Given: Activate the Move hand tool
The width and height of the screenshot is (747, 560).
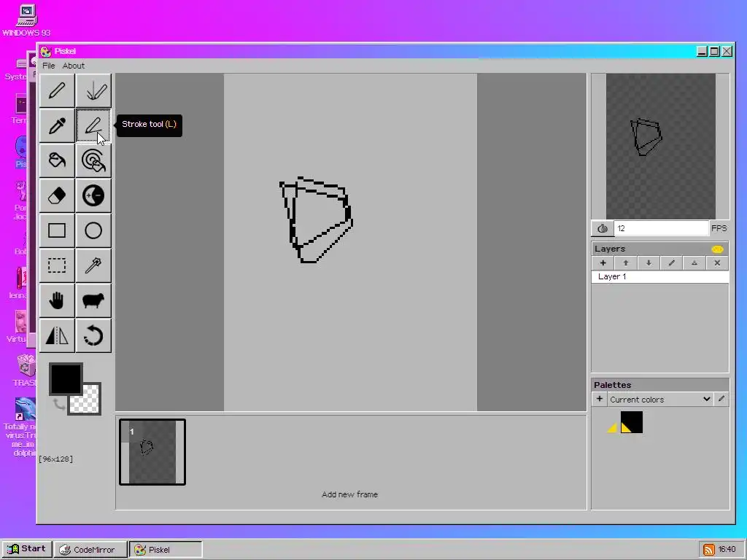Looking at the screenshot, I should click(57, 300).
